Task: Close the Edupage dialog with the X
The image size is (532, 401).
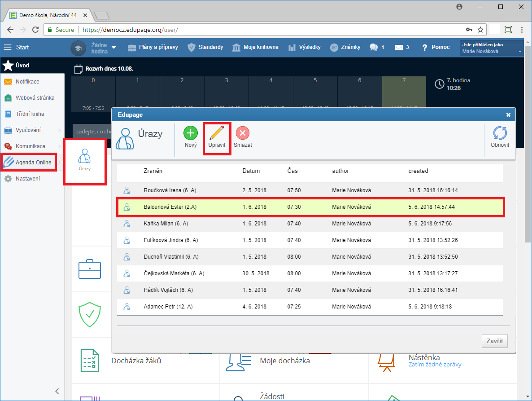Action: [x=508, y=115]
